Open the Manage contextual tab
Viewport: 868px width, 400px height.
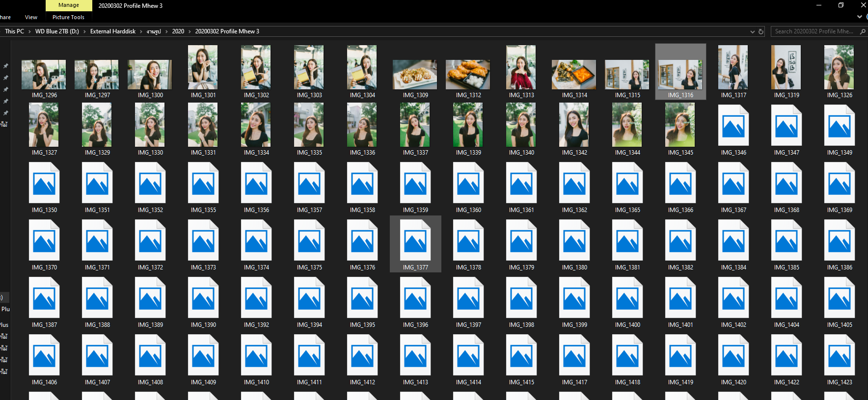(x=69, y=5)
